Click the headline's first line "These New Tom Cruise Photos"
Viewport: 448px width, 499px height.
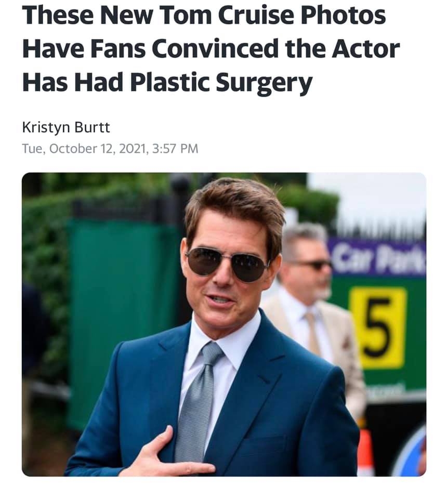[x=204, y=17]
